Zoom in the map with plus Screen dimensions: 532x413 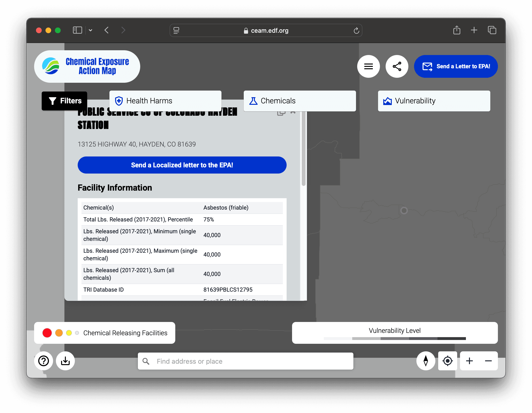pos(469,361)
